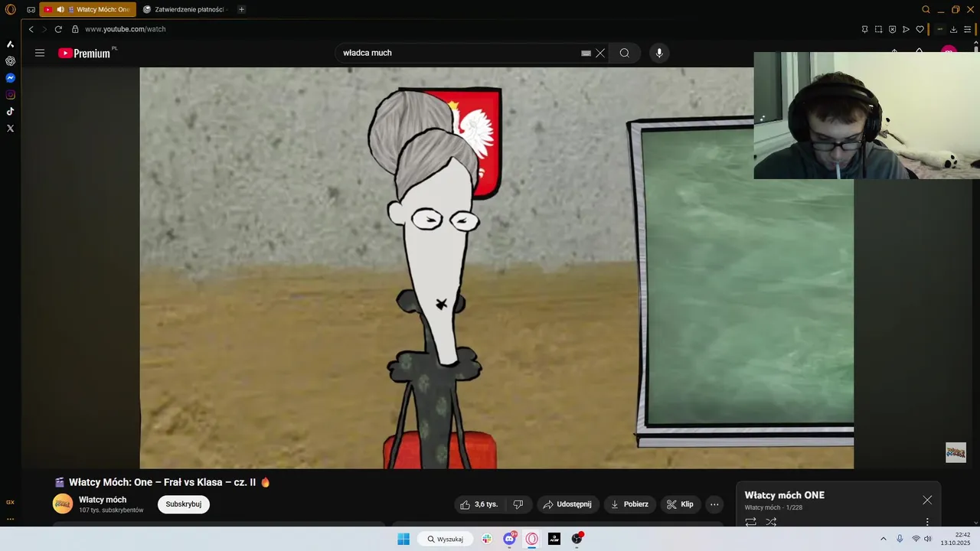Open Discord from the taskbar
The height and width of the screenshot is (551, 980).
[509, 539]
